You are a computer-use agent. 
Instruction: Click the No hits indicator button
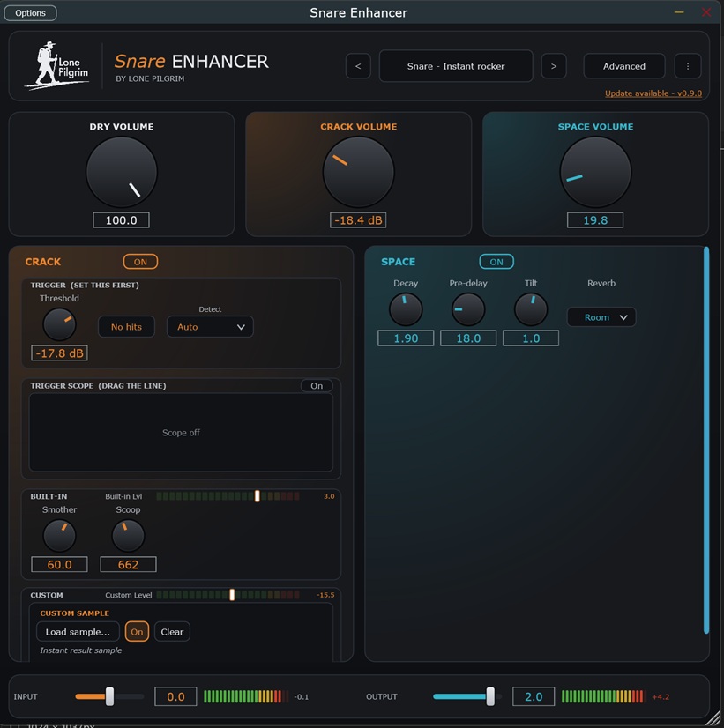(x=126, y=327)
